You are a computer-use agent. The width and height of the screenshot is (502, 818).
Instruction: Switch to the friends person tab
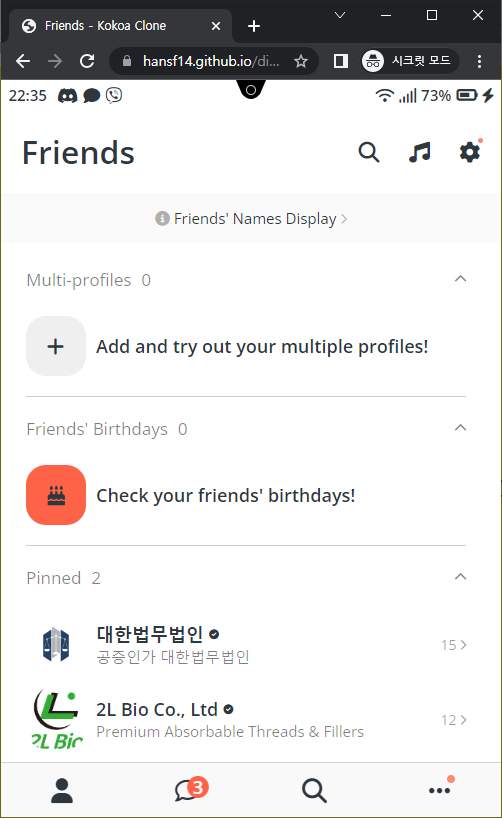(62, 790)
